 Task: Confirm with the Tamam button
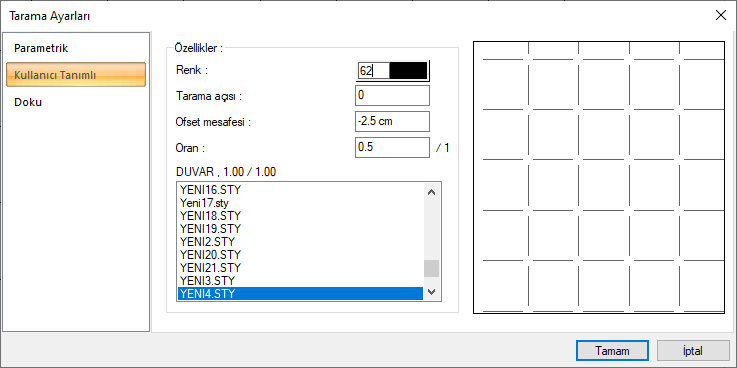click(612, 351)
